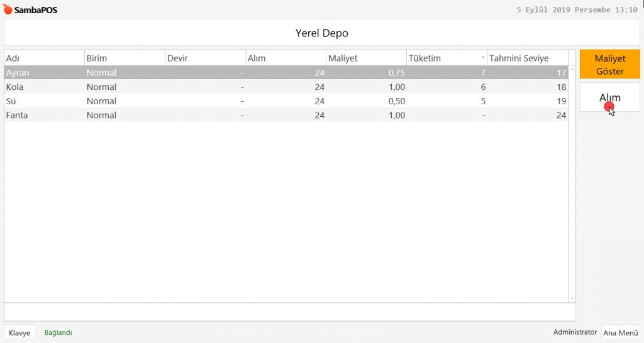Toggle sort arrow on Tüketim column

[483, 58]
